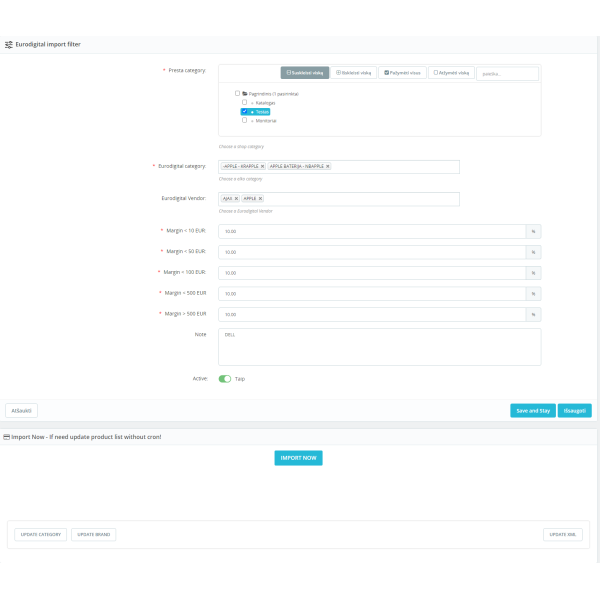Check the Monitoriai category checkbox
This screenshot has height=600, width=600.
(245, 120)
